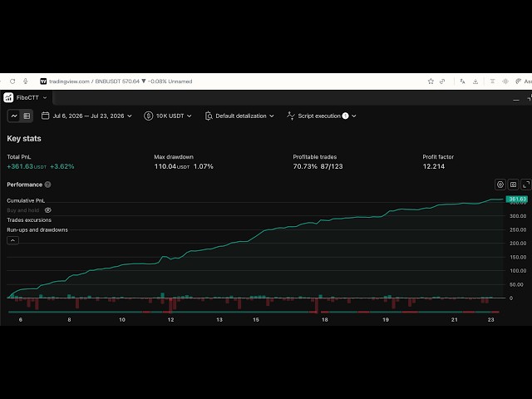Click the Default detalization magnifier icon
This screenshot has width=532, height=399.
(x=209, y=116)
